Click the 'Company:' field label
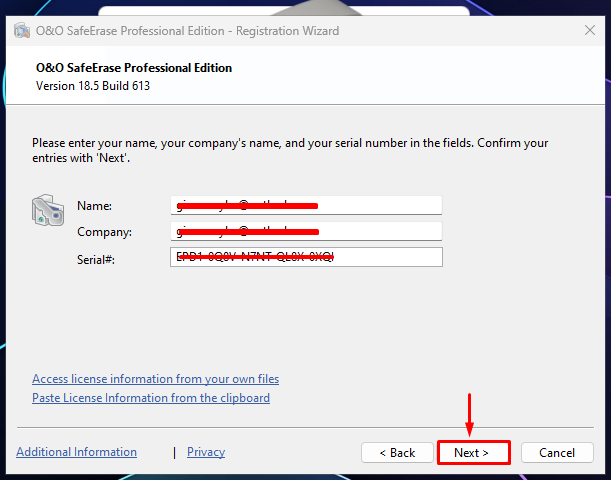The image size is (611, 480). (x=104, y=232)
